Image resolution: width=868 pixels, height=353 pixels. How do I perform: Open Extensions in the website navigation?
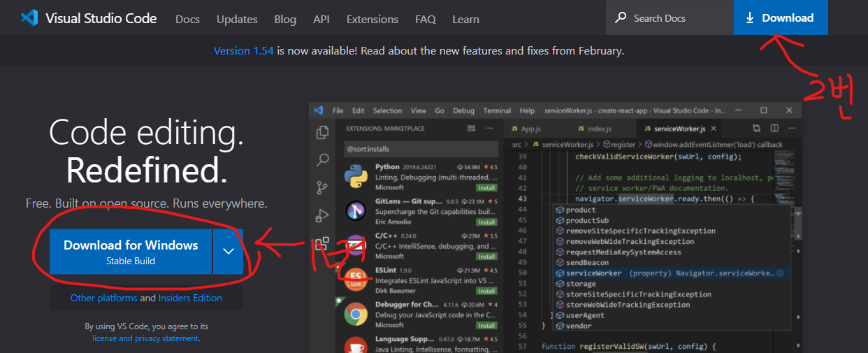[372, 19]
